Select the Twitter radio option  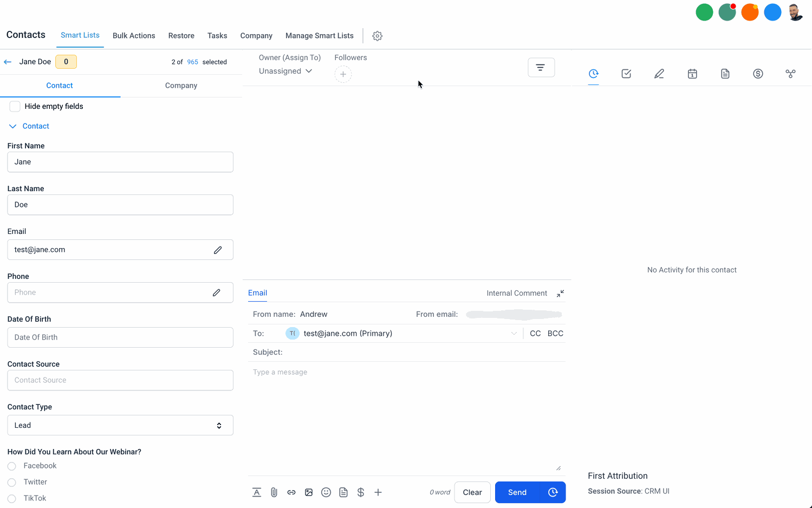12,483
